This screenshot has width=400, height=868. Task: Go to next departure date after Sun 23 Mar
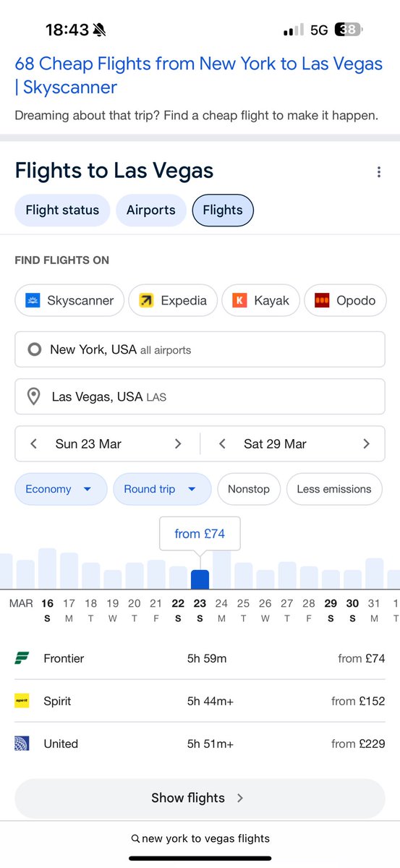click(178, 444)
